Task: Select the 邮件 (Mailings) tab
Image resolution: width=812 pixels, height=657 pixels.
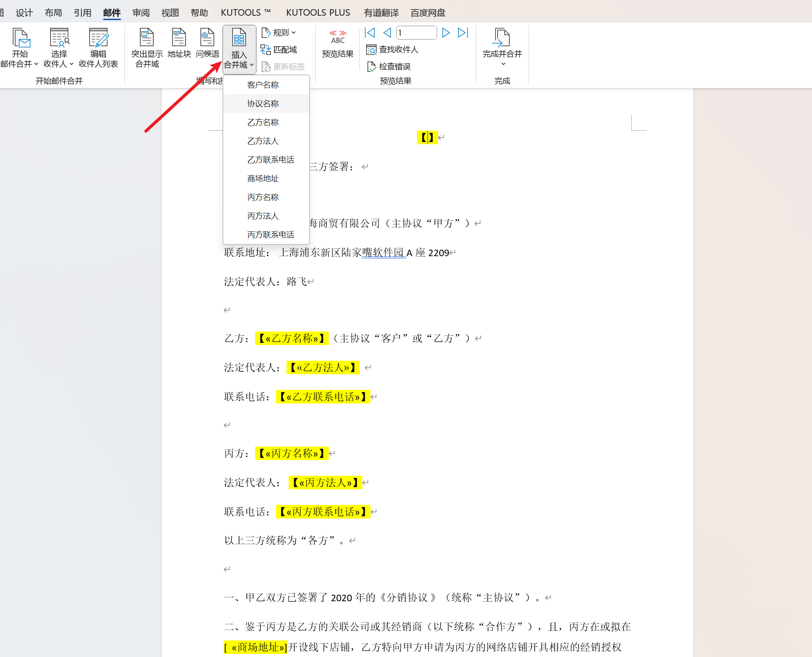Action: (x=112, y=13)
